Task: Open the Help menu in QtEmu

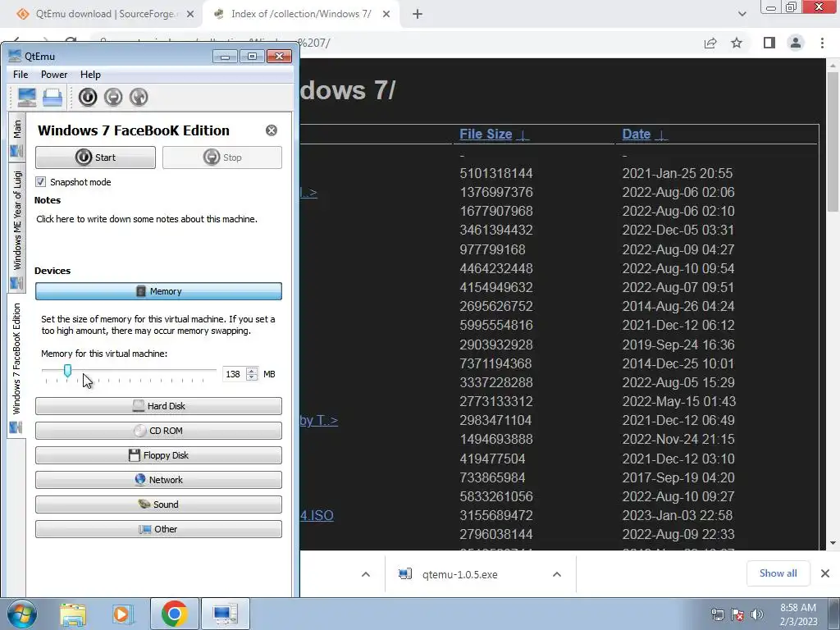Action: (x=90, y=75)
